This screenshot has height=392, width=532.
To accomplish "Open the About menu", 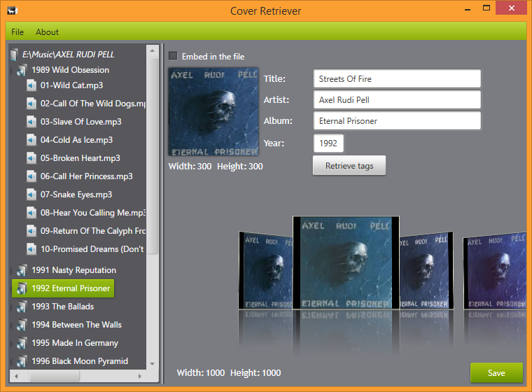I will [x=47, y=32].
